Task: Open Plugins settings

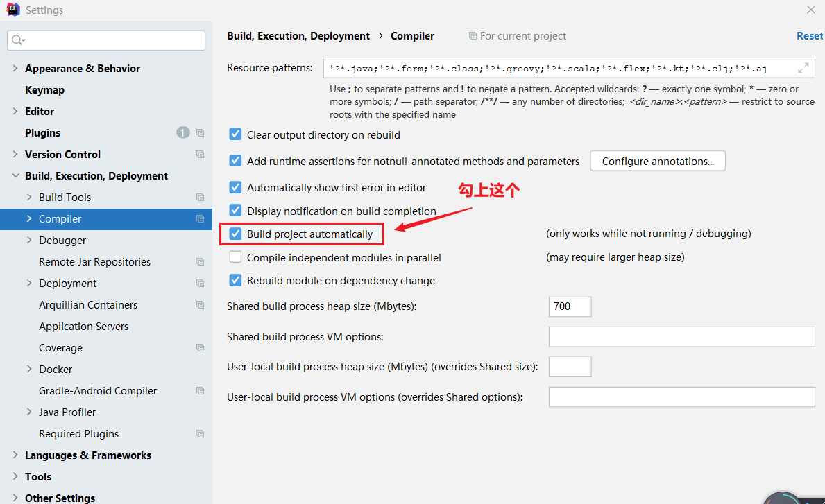Action: [x=42, y=133]
